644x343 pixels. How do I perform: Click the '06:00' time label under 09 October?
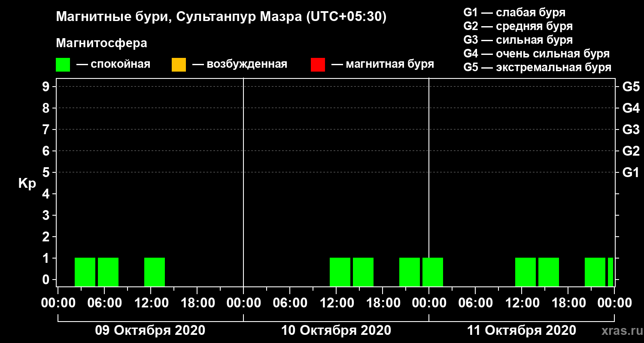pyautogui.click(x=104, y=303)
